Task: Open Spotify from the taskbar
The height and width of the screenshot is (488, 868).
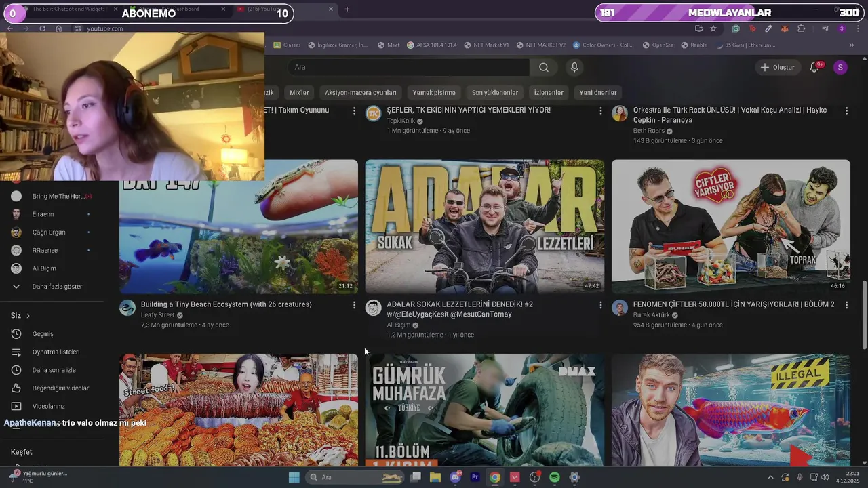Action: point(554,477)
